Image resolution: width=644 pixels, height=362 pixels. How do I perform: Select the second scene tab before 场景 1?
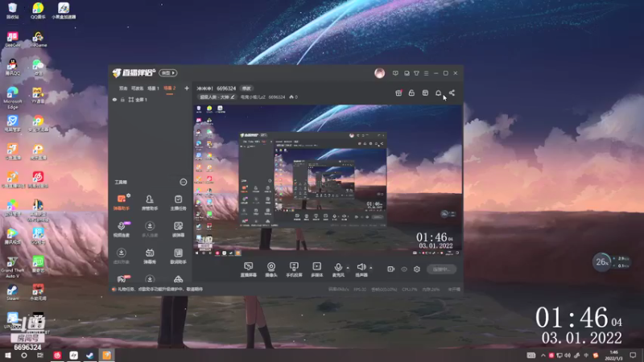tap(137, 88)
